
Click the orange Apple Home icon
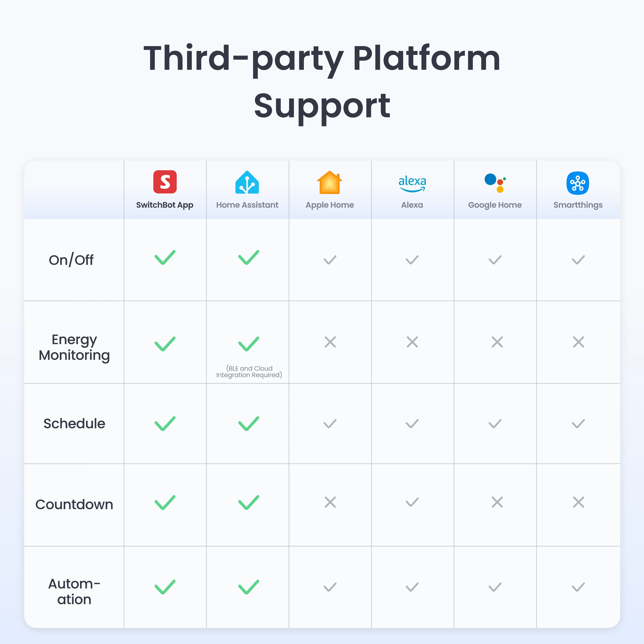tap(329, 182)
